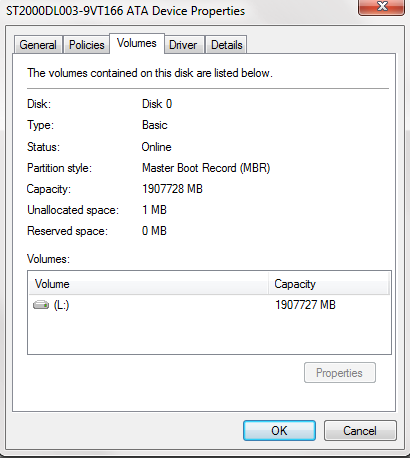Open the Policies tab
The image size is (410, 458).
pyautogui.click(x=87, y=45)
